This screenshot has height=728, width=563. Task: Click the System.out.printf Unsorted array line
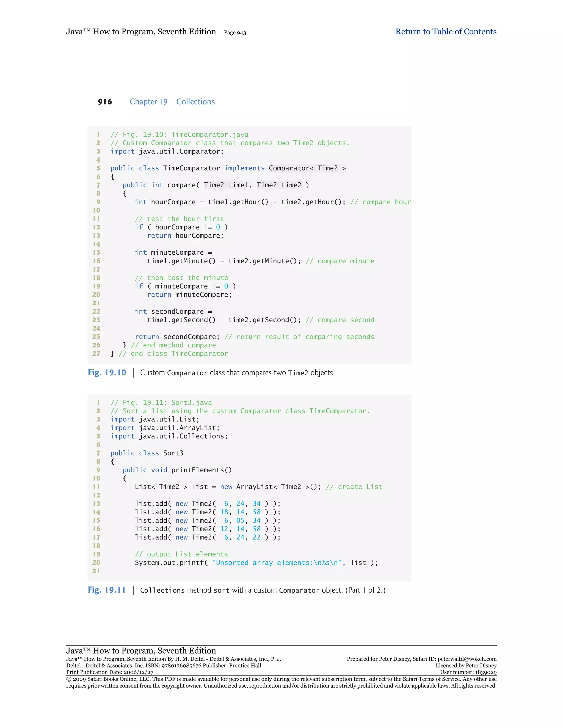tap(256, 562)
